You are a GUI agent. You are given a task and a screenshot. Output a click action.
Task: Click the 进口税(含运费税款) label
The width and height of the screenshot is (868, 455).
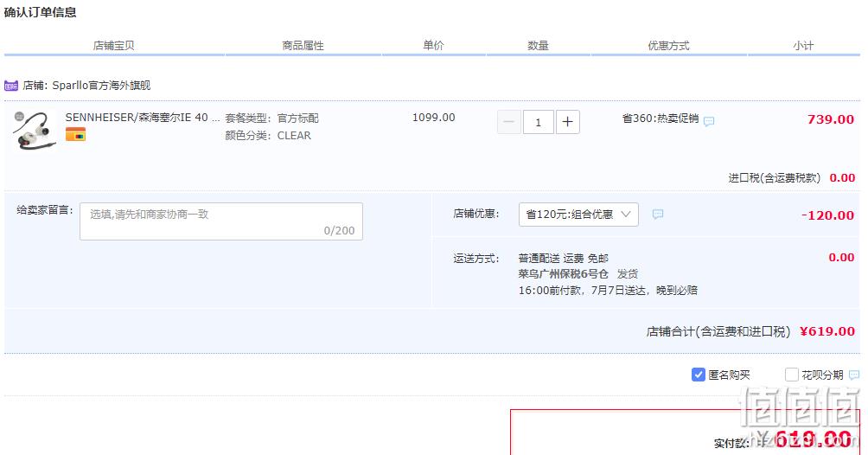pos(774,178)
